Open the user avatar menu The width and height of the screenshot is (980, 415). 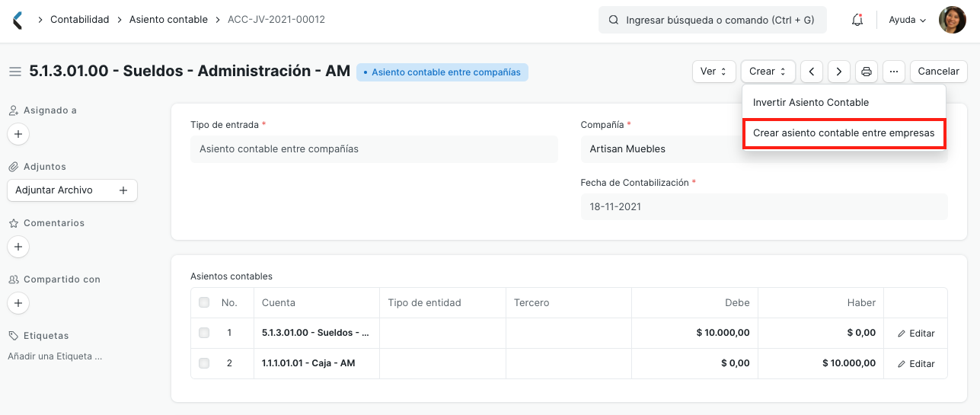click(x=952, y=20)
